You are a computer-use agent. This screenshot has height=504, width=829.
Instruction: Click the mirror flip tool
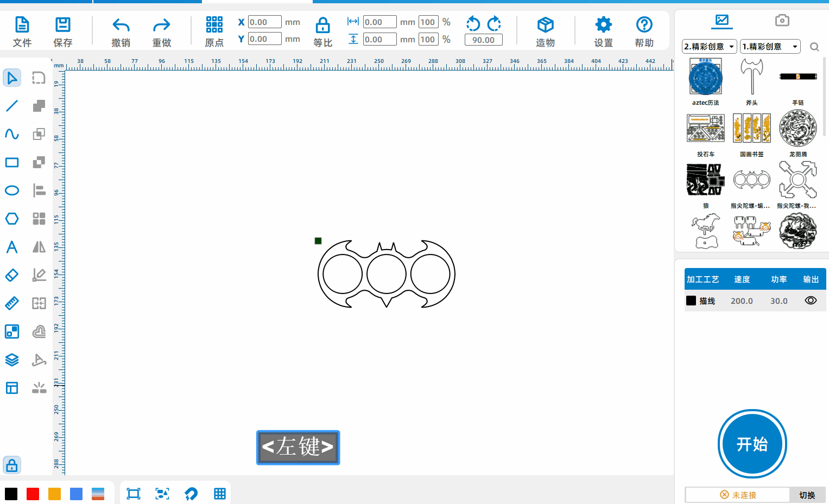[39, 247]
